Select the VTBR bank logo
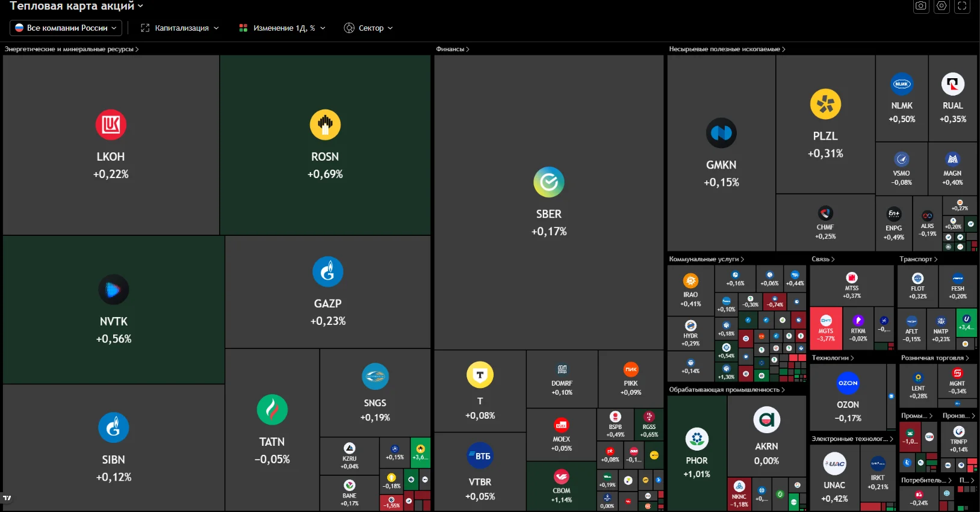 pyautogui.click(x=480, y=455)
